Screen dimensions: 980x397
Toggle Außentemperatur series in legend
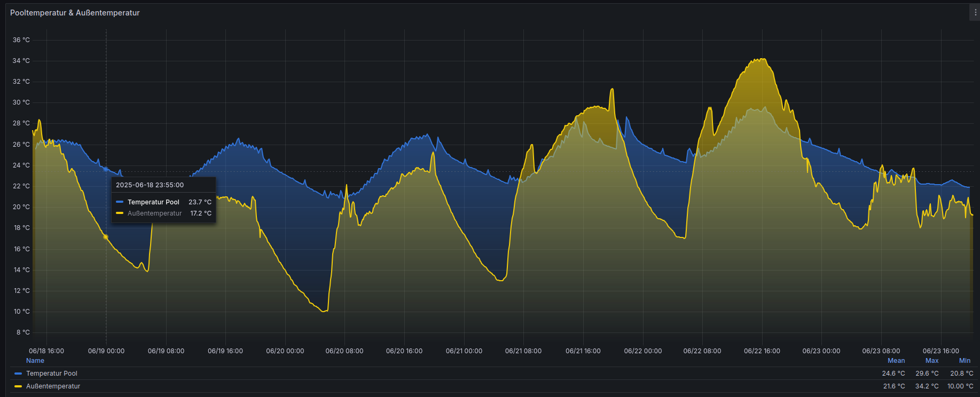pyautogui.click(x=53, y=386)
